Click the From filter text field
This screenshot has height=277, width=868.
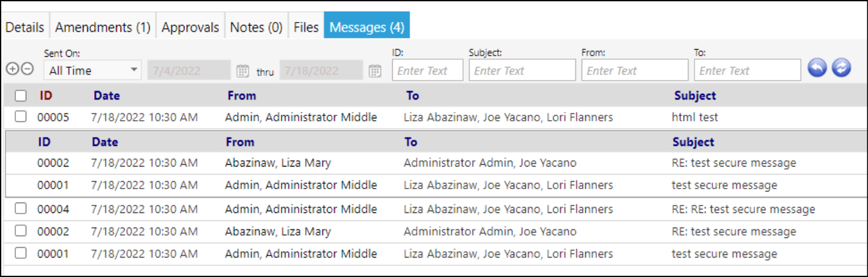coord(635,70)
